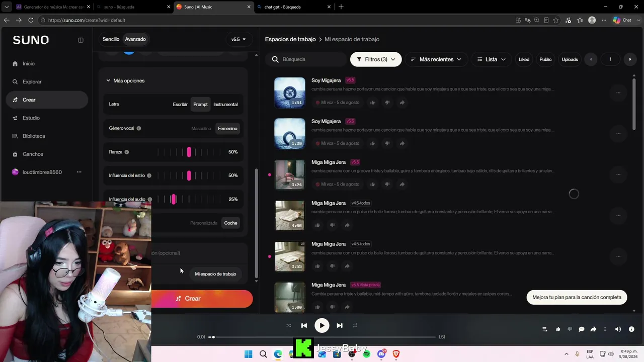This screenshot has height=362, width=644.
Task: Like the currently playing track in player
Action: pyautogui.click(x=558, y=329)
